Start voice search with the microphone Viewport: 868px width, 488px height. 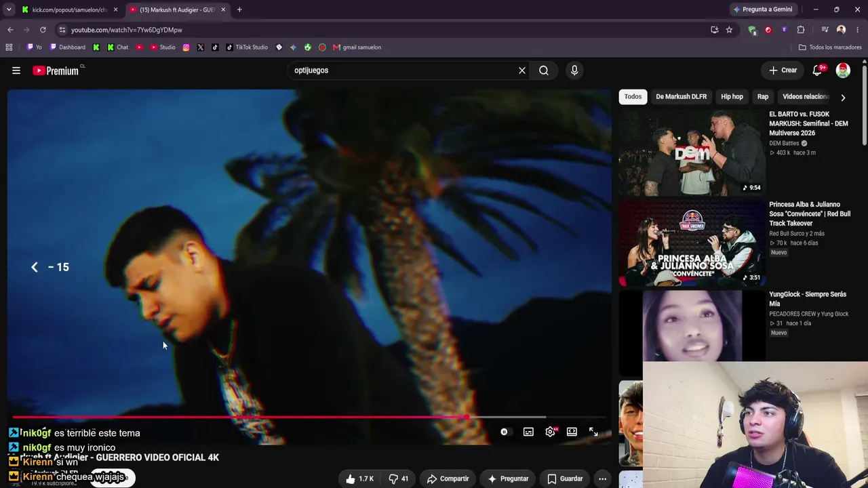click(x=574, y=70)
